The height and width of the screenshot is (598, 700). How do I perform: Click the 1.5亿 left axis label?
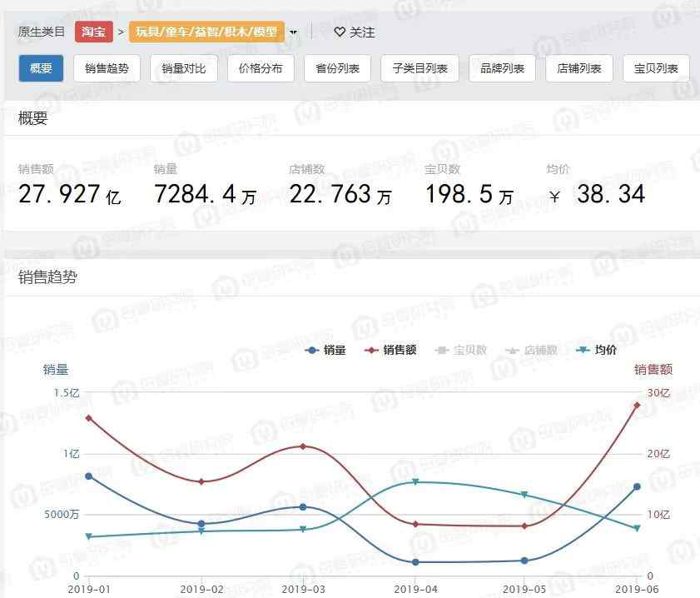67,392
